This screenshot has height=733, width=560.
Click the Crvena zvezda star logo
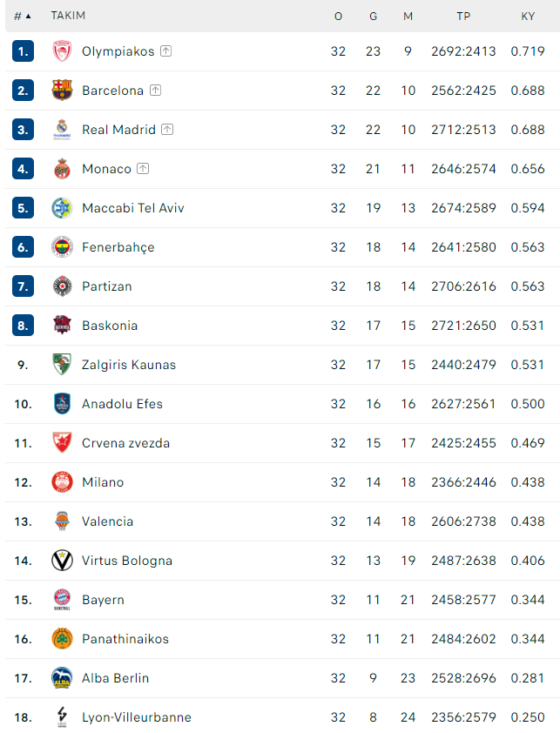click(x=62, y=443)
